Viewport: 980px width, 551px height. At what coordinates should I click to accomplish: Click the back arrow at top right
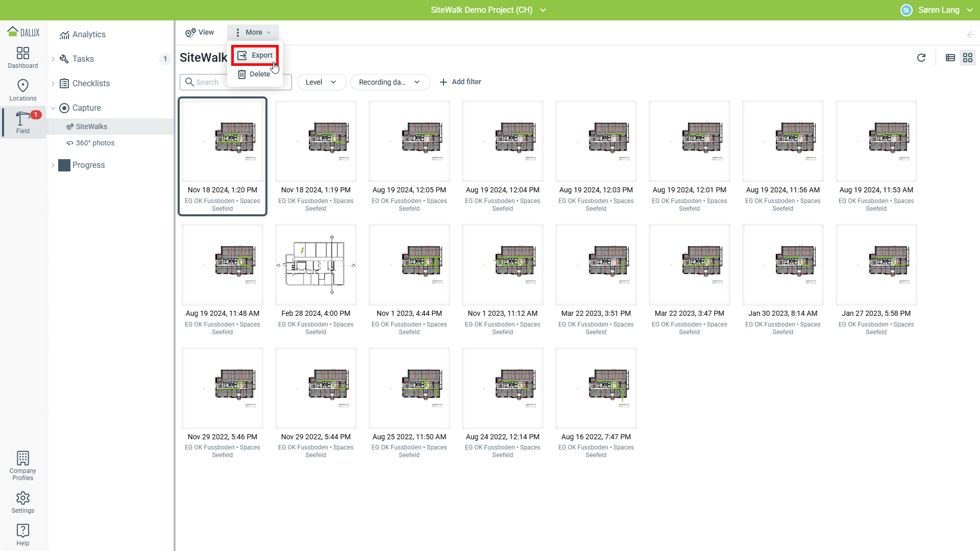tap(971, 35)
